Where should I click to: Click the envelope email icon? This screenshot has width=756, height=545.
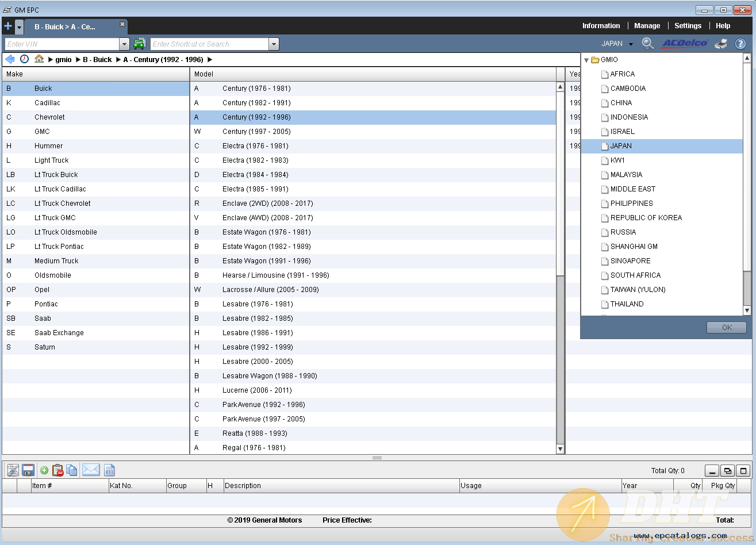click(91, 470)
